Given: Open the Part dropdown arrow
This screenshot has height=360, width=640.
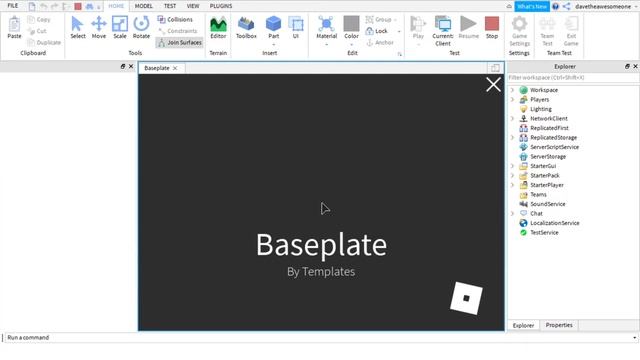Looking at the screenshot, I should (x=273, y=44).
